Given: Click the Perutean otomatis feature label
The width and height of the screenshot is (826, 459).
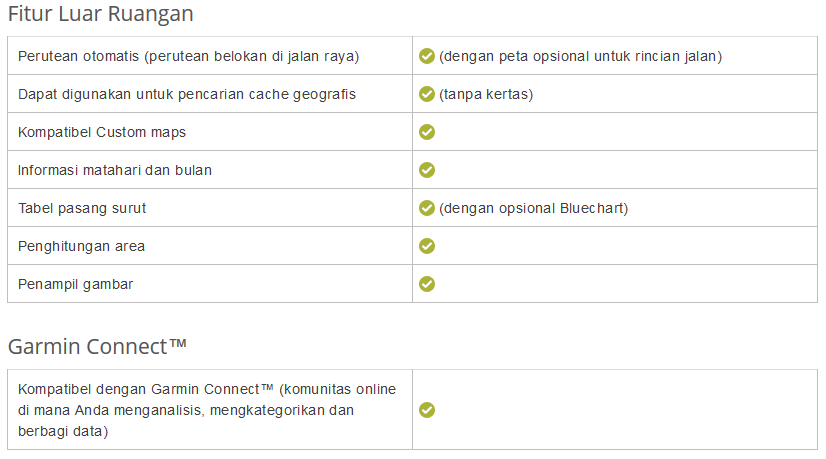Looking at the screenshot, I should pos(188,56).
